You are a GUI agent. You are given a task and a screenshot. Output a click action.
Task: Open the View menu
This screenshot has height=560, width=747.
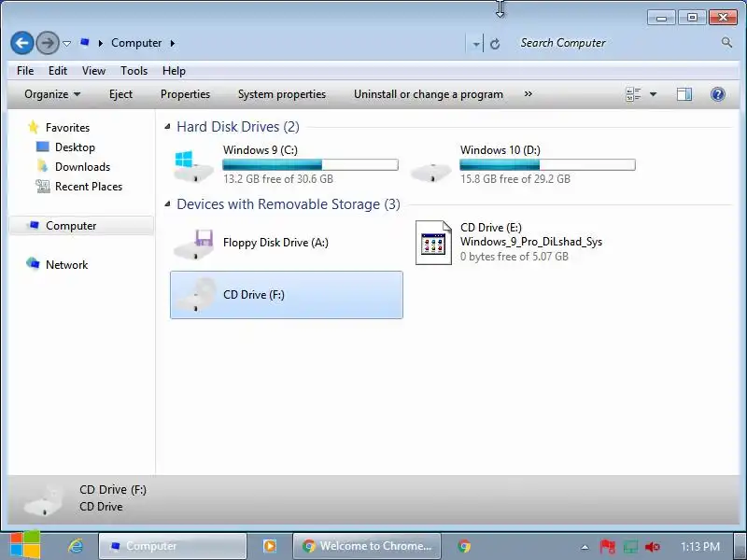click(x=93, y=71)
